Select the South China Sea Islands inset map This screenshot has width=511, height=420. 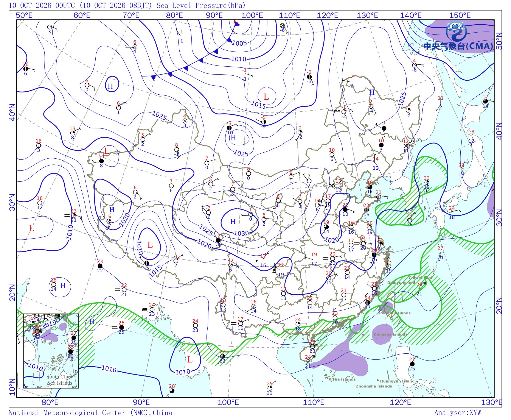51,351
